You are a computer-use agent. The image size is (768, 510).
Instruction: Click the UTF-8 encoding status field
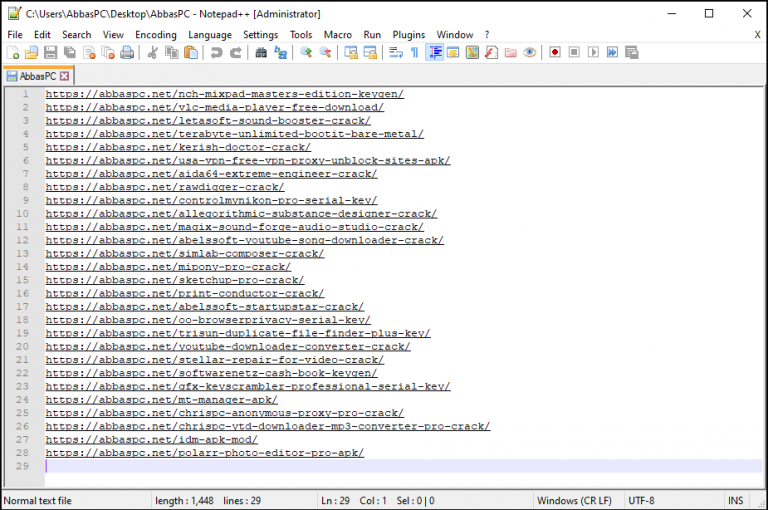click(641, 501)
